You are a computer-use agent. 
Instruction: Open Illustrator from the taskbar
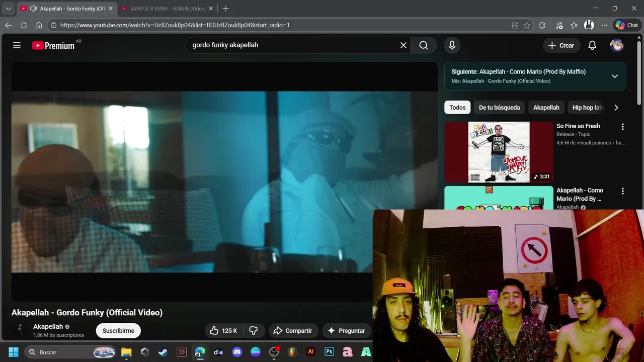point(311,352)
